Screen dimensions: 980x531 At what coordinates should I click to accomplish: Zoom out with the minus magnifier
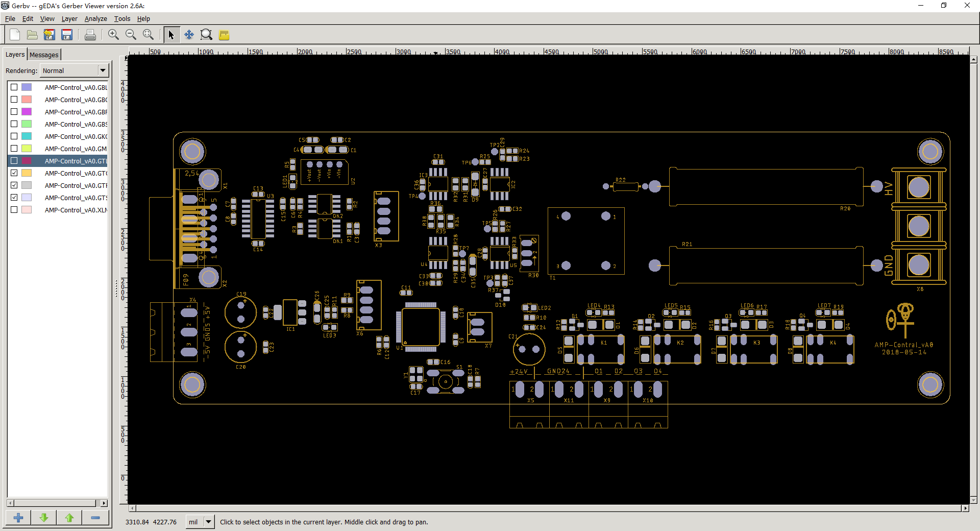click(x=131, y=35)
